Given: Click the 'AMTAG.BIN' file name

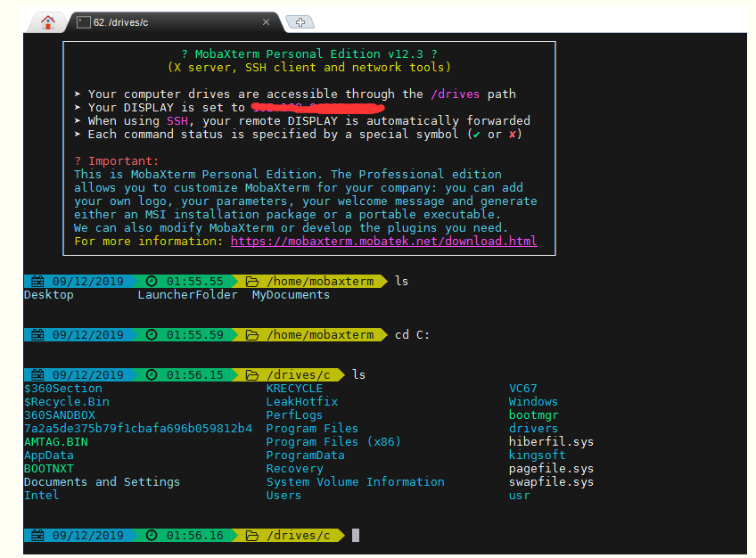Looking at the screenshot, I should (x=56, y=442).
